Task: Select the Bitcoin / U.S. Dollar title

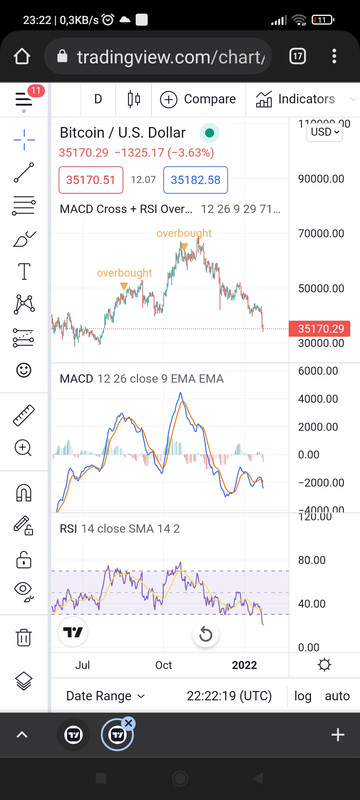Action: 123,133
